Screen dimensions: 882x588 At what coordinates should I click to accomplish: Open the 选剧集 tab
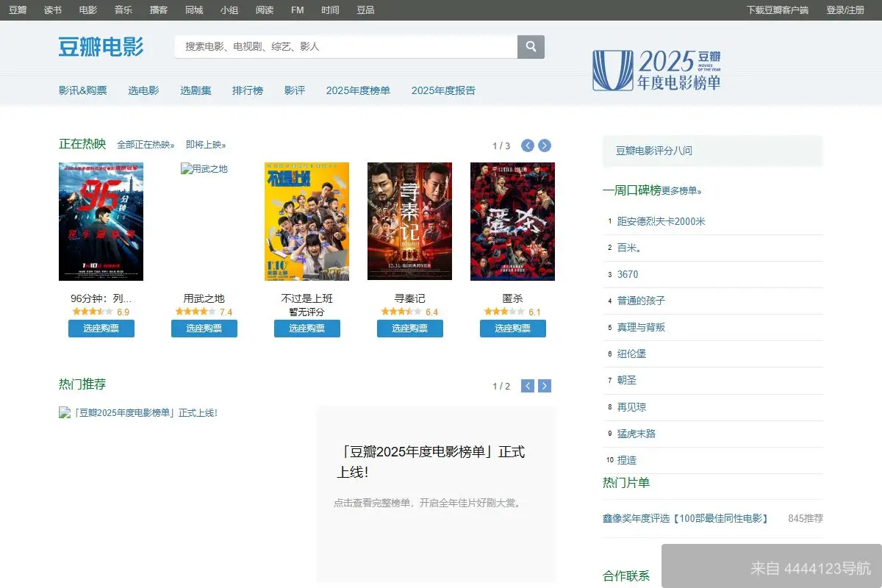point(195,90)
